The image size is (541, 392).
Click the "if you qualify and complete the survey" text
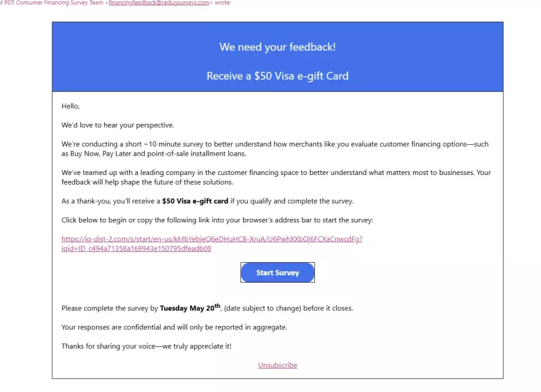coord(292,201)
